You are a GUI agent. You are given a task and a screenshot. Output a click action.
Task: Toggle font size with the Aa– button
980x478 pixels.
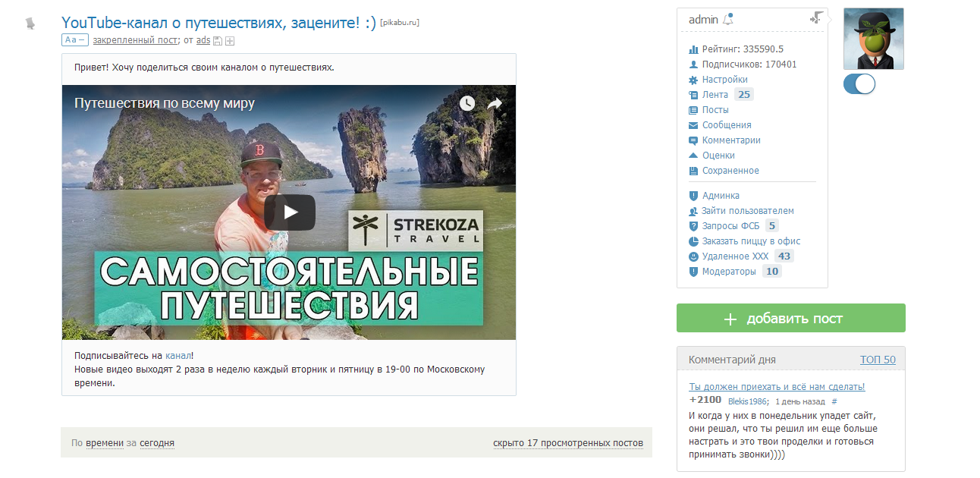tap(75, 40)
